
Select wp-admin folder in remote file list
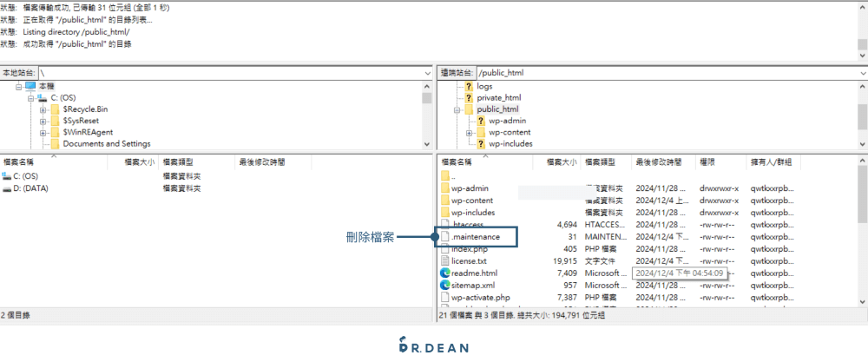pos(470,188)
